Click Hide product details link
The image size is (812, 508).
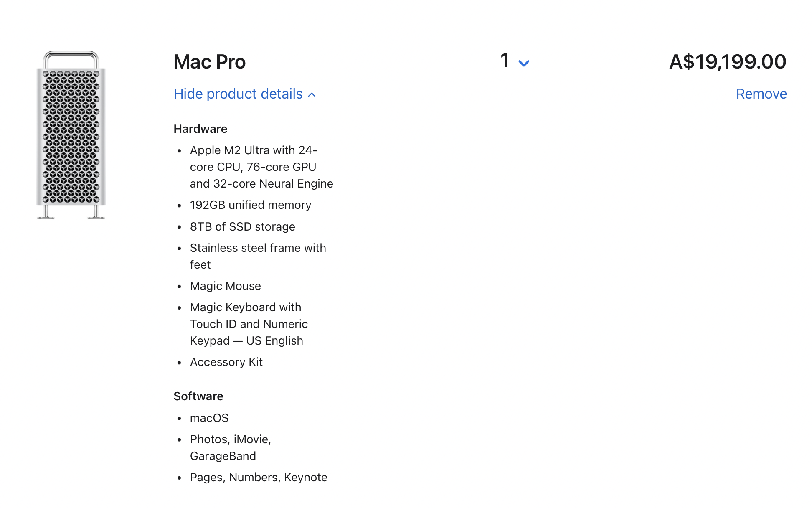click(238, 94)
